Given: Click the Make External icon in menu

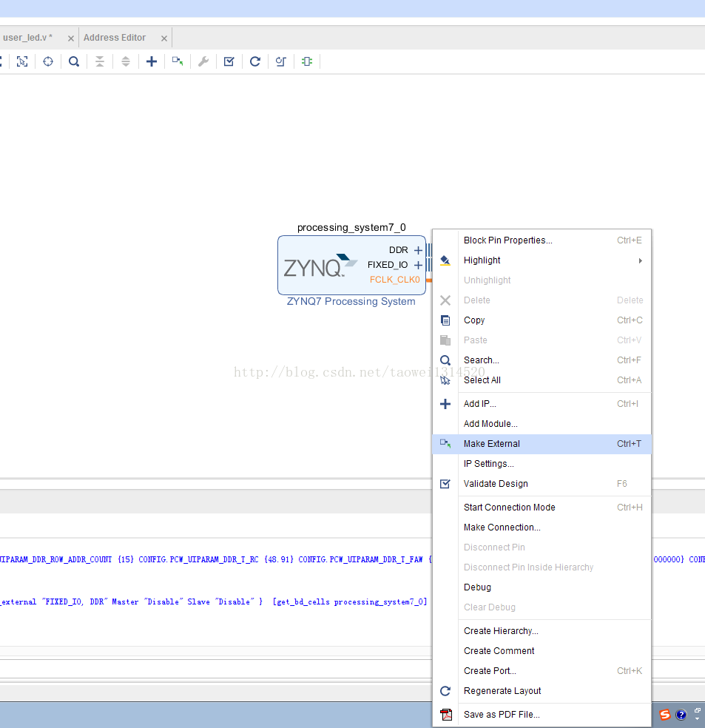Looking at the screenshot, I should click(x=445, y=444).
